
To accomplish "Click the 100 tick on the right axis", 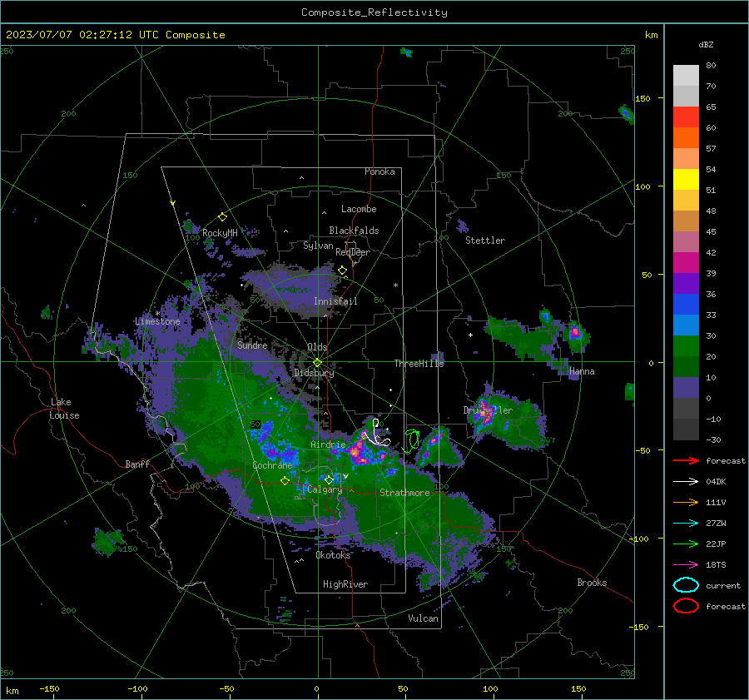I will coord(643,186).
